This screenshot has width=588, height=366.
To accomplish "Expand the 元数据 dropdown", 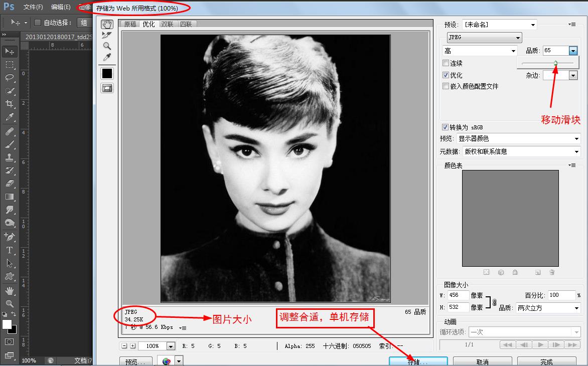I will pyautogui.click(x=521, y=151).
